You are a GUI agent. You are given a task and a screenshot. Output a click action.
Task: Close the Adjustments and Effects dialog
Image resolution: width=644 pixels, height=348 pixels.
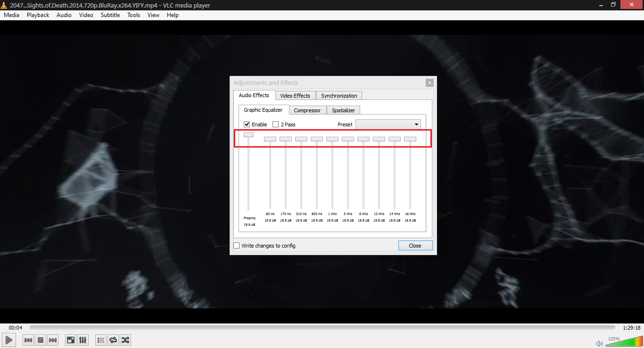pyautogui.click(x=429, y=82)
